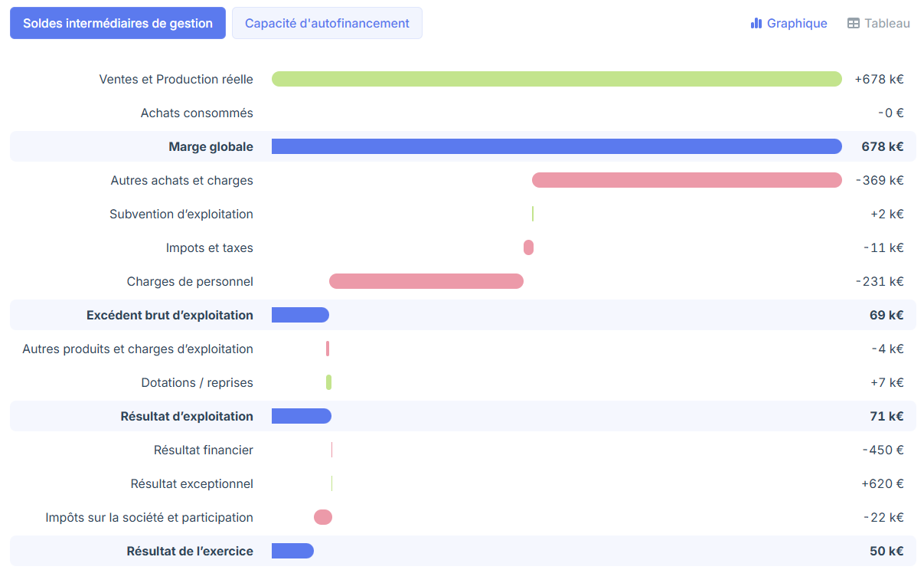This screenshot has height=583, width=924.
Task: Click the '+620 €' value
Action: pos(882,483)
